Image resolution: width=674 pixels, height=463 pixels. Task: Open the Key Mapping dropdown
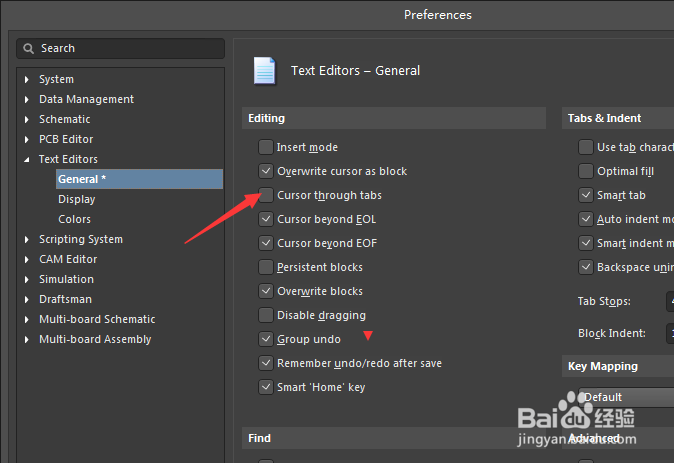click(625, 397)
